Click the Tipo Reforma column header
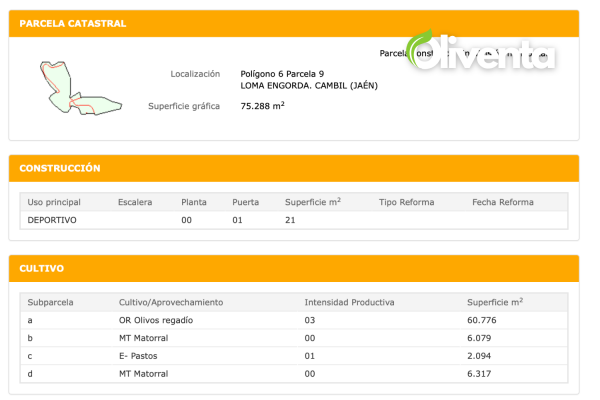600x400 pixels. pyautogui.click(x=406, y=202)
